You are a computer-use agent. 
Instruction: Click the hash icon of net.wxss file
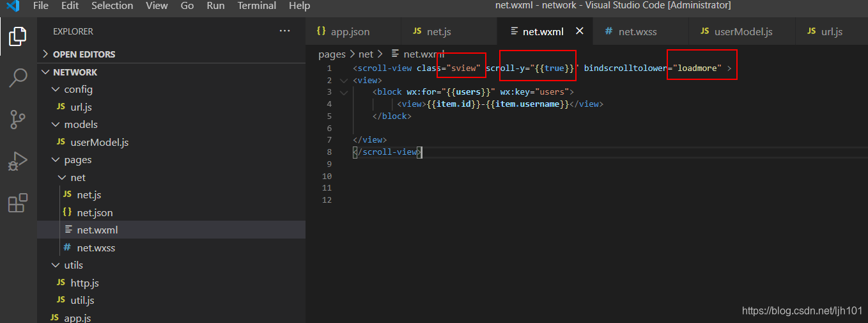67,248
